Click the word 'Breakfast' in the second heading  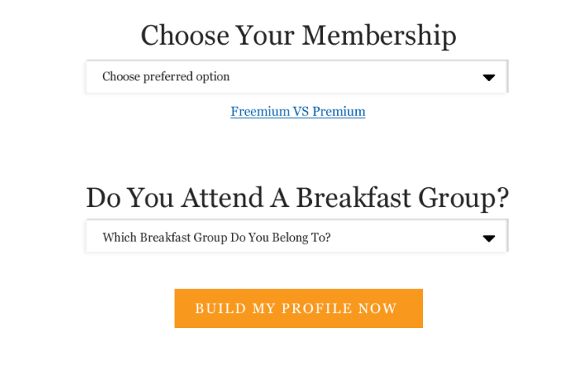pos(353,197)
